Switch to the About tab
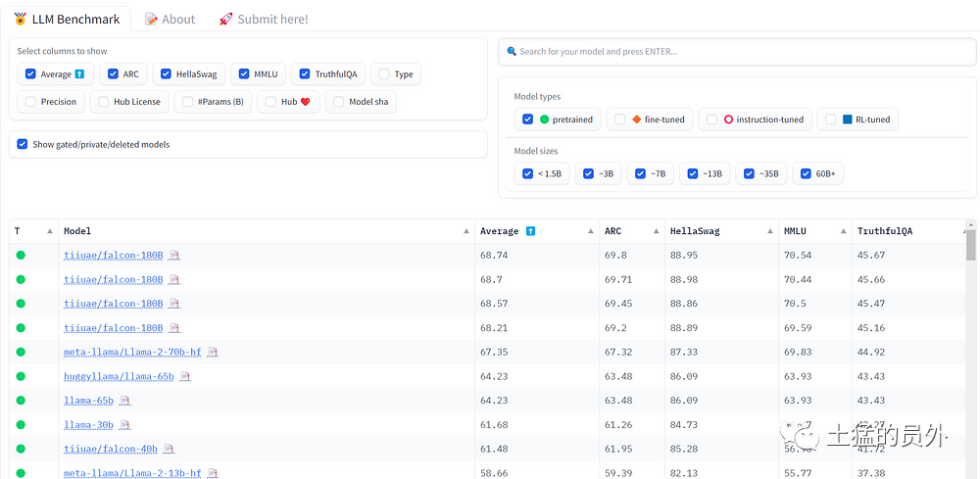Screen dimensions: 980x479 pyautogui.click(x=170, y=20)
